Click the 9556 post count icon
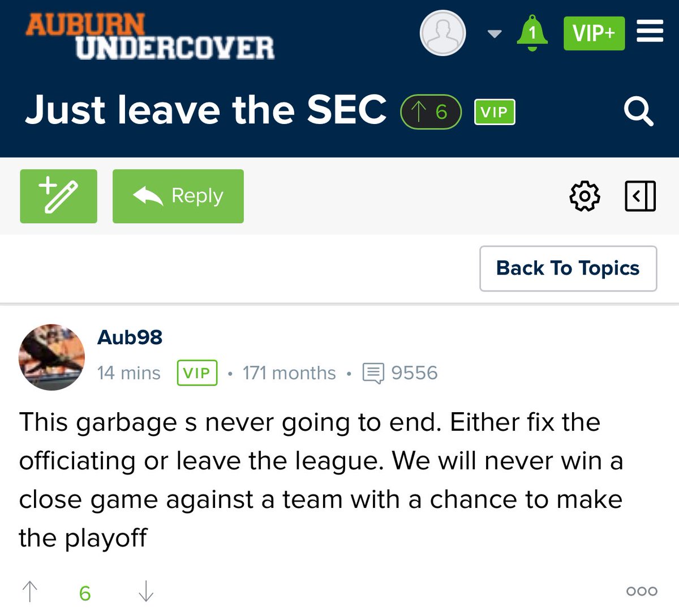The image size is (679, 616). (x=373, y=373)
